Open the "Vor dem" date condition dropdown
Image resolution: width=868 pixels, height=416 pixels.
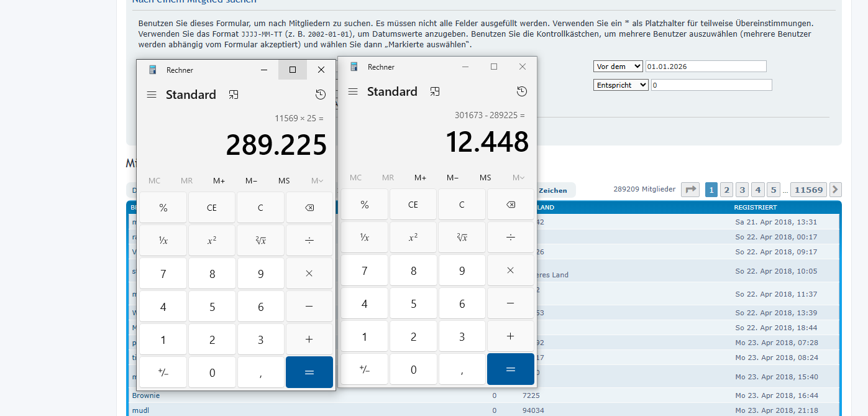618,67
